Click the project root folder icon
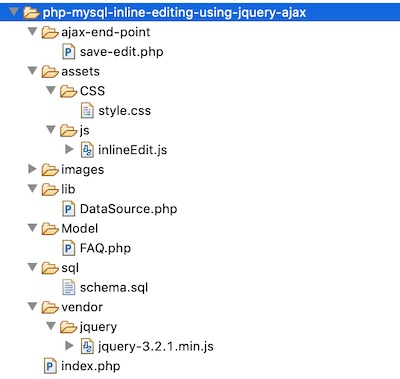Viewport: 400px width, 379px height. coord(31,13)
